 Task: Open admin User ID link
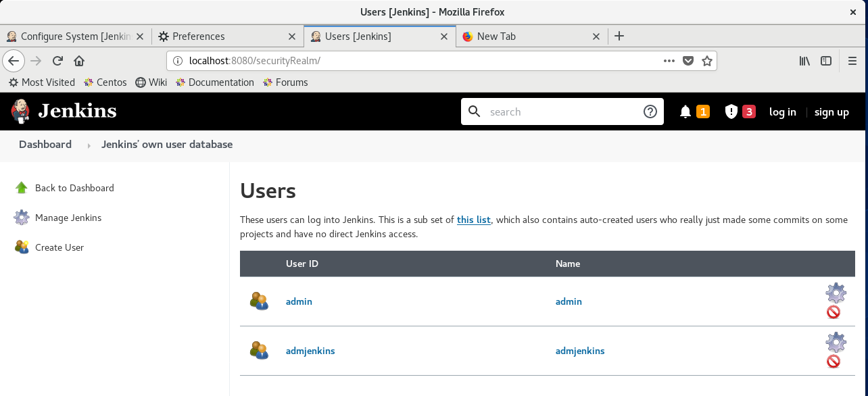299,301
